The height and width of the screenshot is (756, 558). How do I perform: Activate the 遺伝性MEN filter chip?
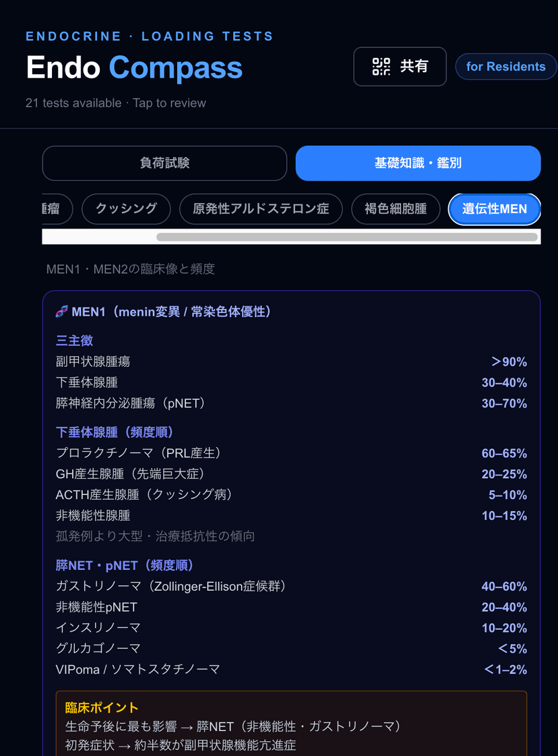pos(494,209)
